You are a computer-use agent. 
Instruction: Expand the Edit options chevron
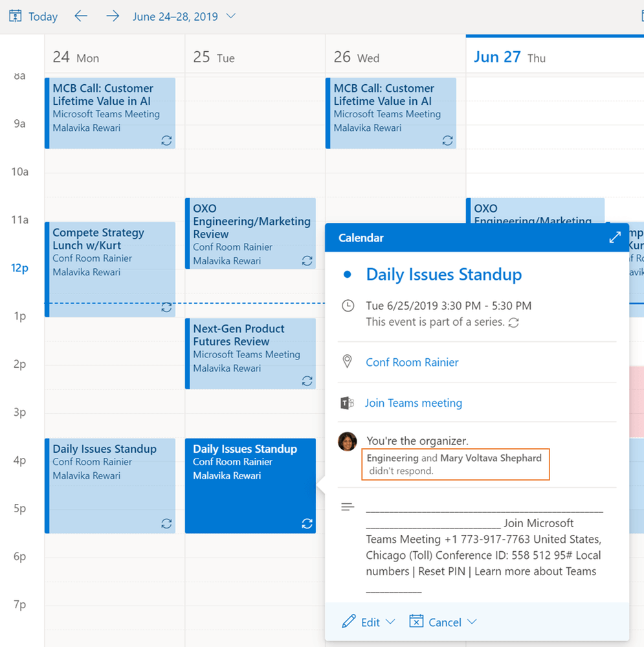point(390,622)
